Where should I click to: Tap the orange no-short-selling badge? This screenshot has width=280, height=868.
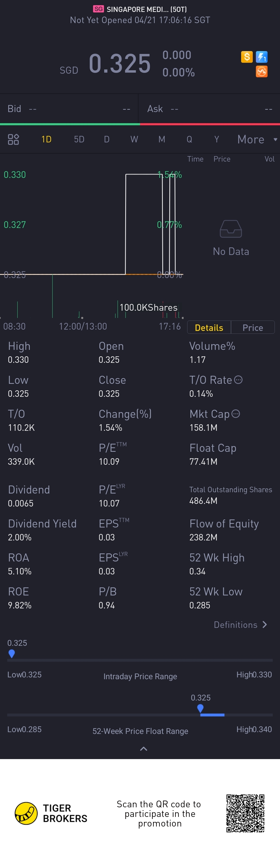(262, 71)
